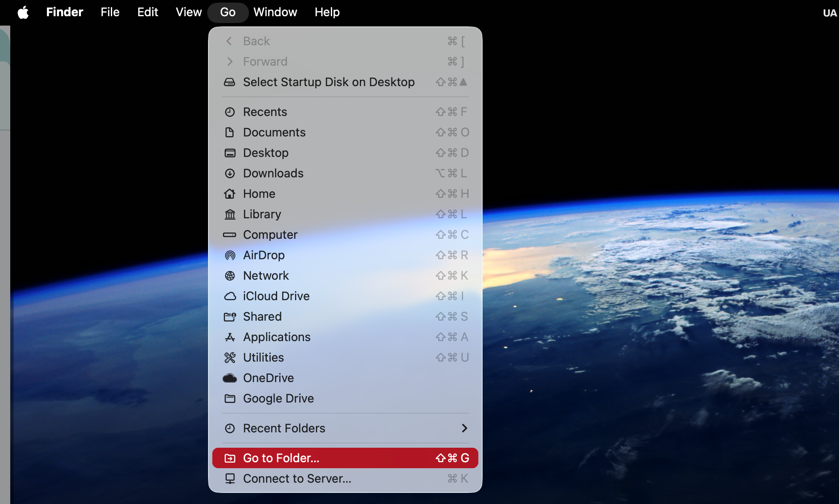Click the Desktop icon in menu
This screenshot has width=839, height=504.
point(230,153)
